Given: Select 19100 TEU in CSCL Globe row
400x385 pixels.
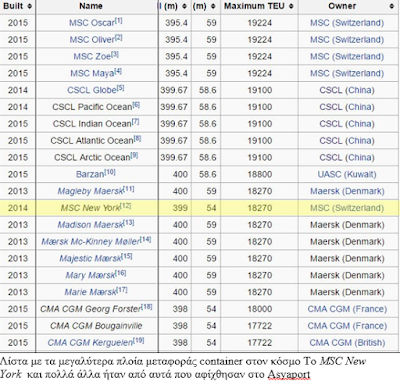Looking at the screenshot, I should point(260,90).
